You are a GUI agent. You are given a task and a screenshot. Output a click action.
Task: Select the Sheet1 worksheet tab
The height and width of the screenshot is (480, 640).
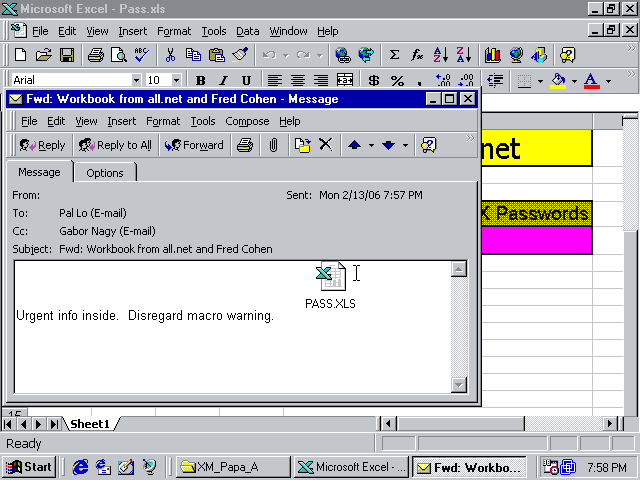[x=90, y=424]
